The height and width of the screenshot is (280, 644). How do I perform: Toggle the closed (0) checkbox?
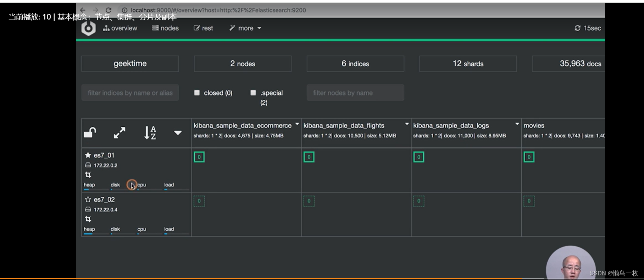click(197, 93)
